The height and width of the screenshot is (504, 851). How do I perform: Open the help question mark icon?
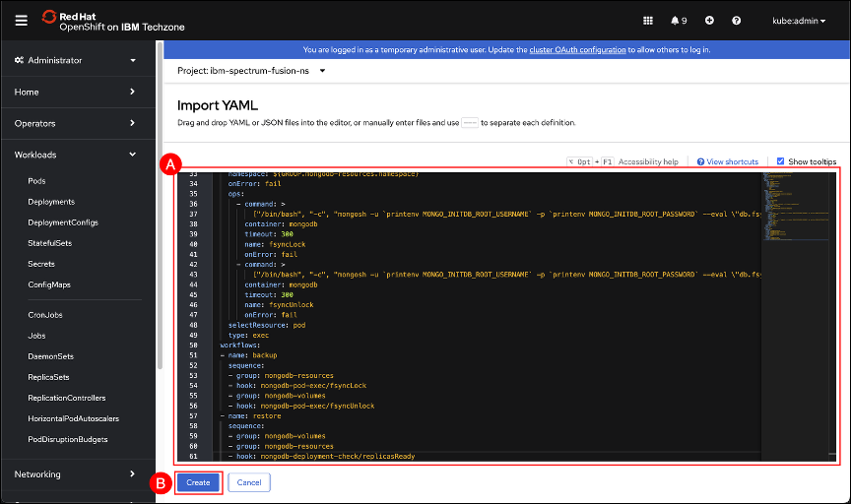pos(736,20)
